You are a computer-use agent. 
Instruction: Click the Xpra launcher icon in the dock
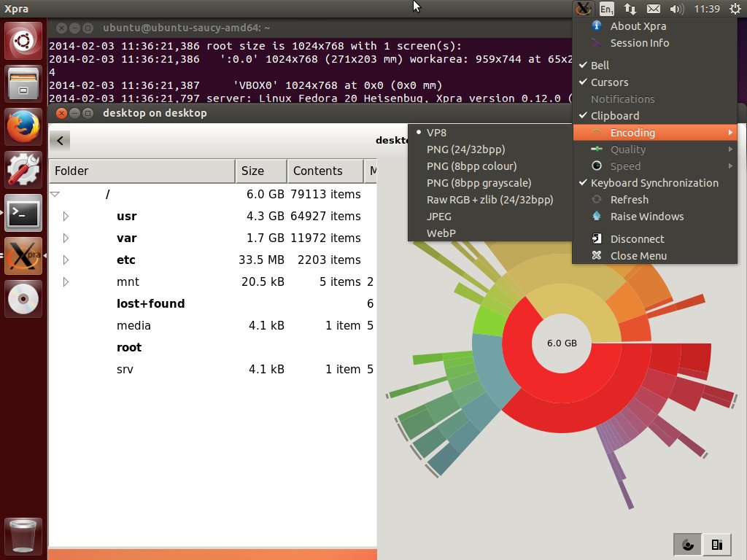click(23, 256)
